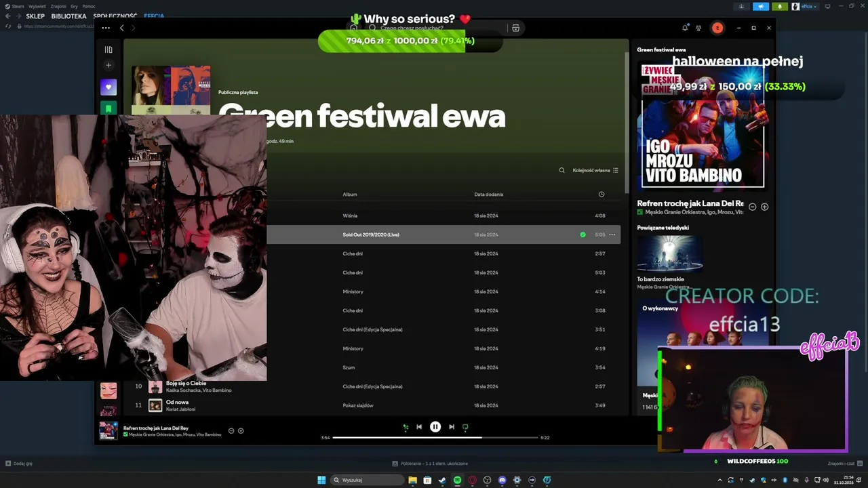The height and width of the screenshot is (488, 868).
Task: Pause the current song
Action: click(435, 427)
